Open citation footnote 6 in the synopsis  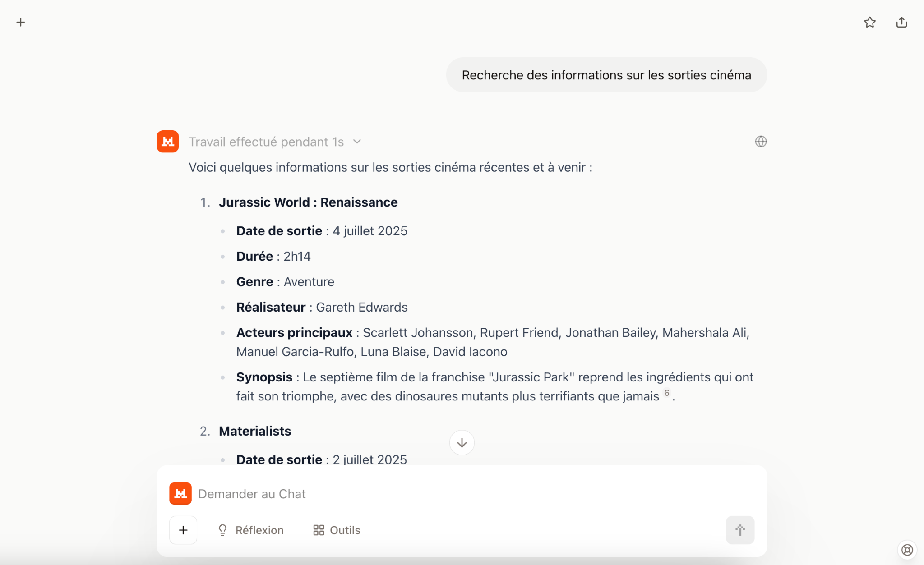pos(666,393)
